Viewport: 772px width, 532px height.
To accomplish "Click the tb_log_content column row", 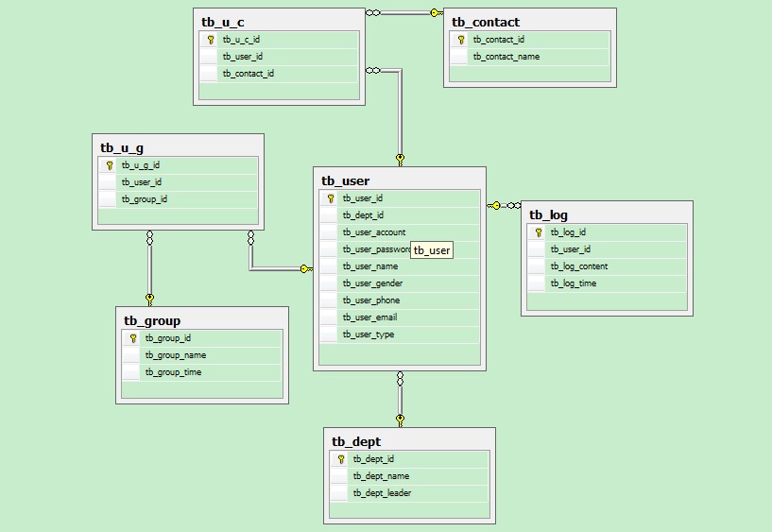I will [579, 266].
